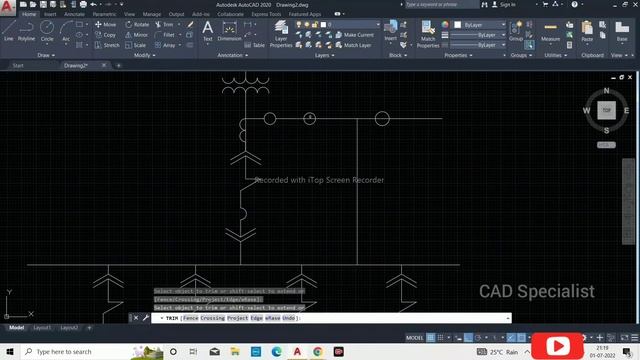Activate the Copy command
Image resolution: width=640 pixels, height=360 pixels.
(x=105, y=35)
